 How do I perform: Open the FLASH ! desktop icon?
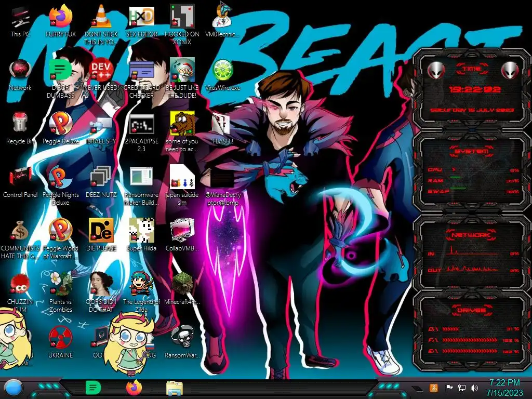(222, 129)
